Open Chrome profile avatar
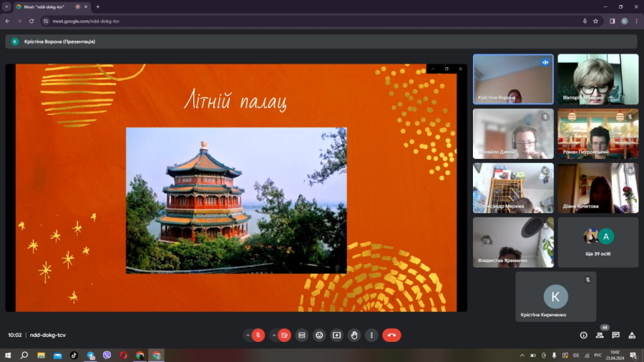644x362 pixels. point(624,21)
